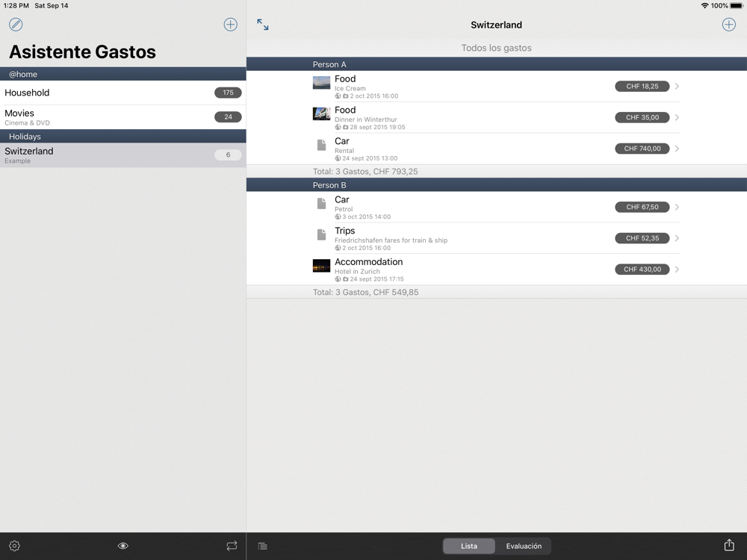The image size is (747, 560).
Task: Tap the Switzerland title in the header
Action: coord(496,25)
